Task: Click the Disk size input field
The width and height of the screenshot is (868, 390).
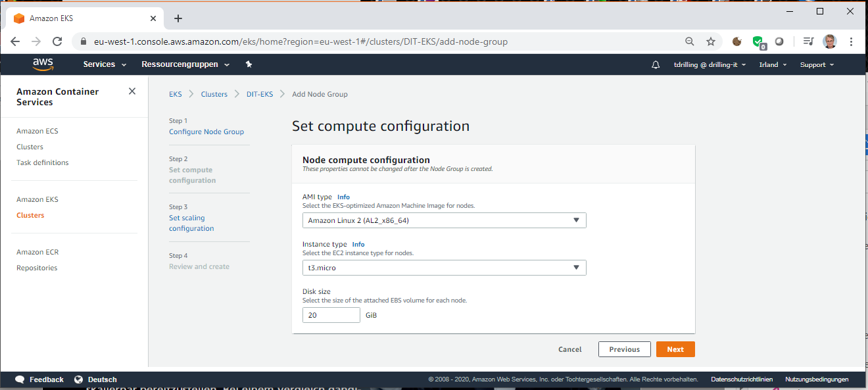Action: (331, 315)
